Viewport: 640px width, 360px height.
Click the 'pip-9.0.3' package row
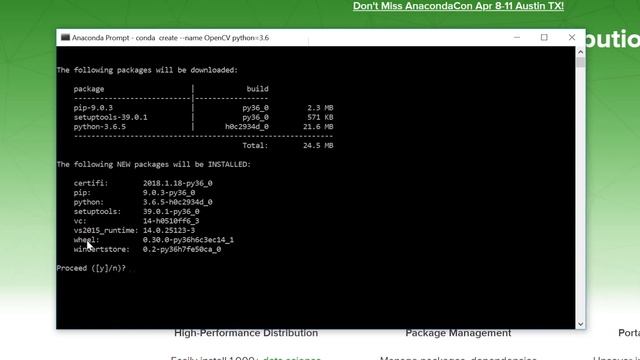pos(203,108)
